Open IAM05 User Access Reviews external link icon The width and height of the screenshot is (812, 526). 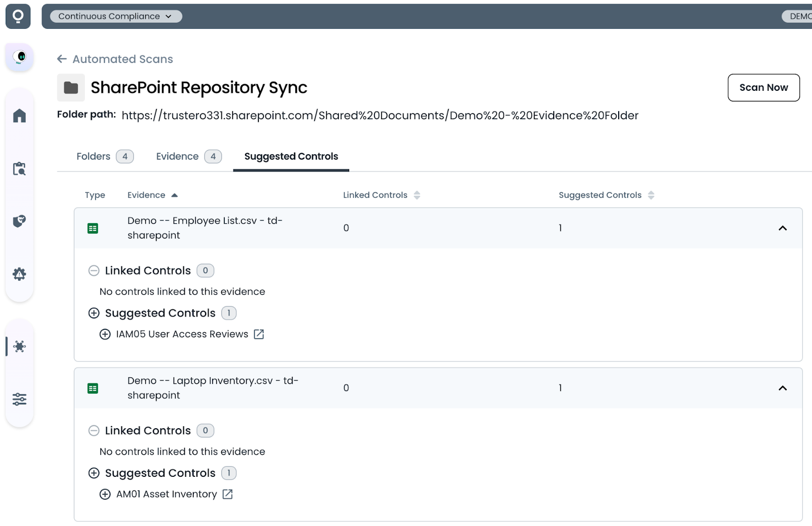[x=259, y=334]
